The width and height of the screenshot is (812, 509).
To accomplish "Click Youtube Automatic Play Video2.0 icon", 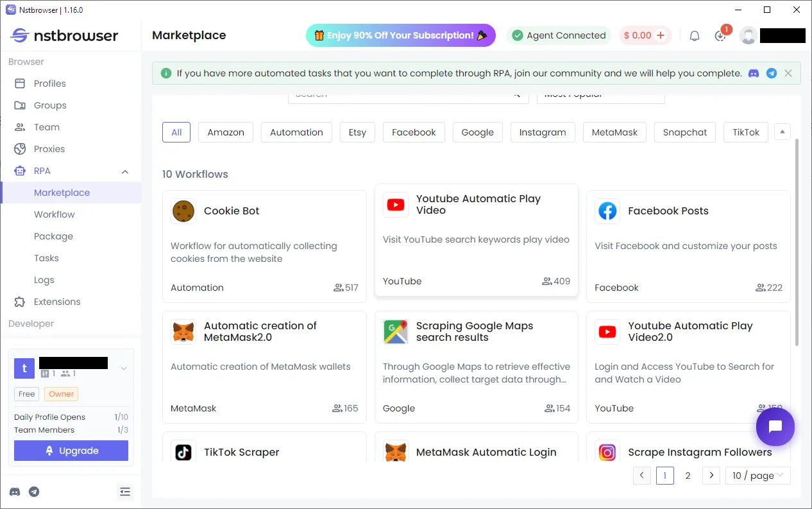I will (607, 332).
